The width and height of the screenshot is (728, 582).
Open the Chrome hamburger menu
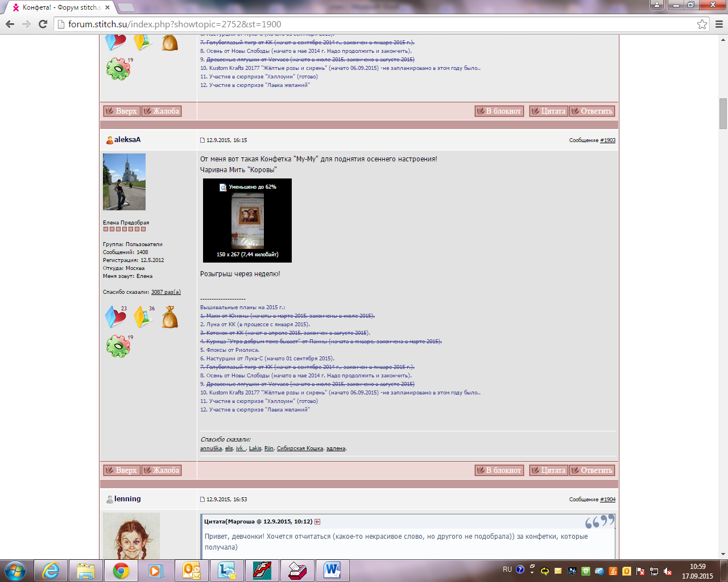719,24
